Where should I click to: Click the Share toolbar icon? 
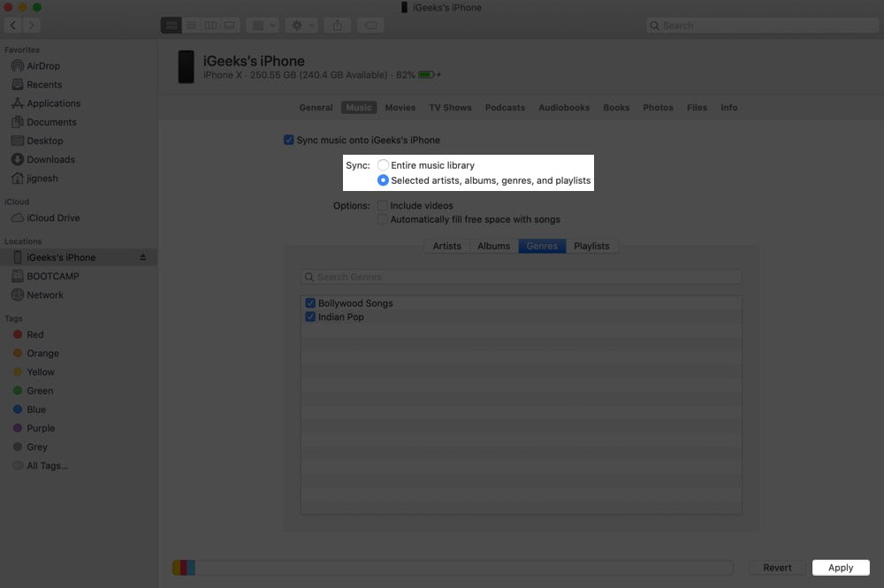337,26
